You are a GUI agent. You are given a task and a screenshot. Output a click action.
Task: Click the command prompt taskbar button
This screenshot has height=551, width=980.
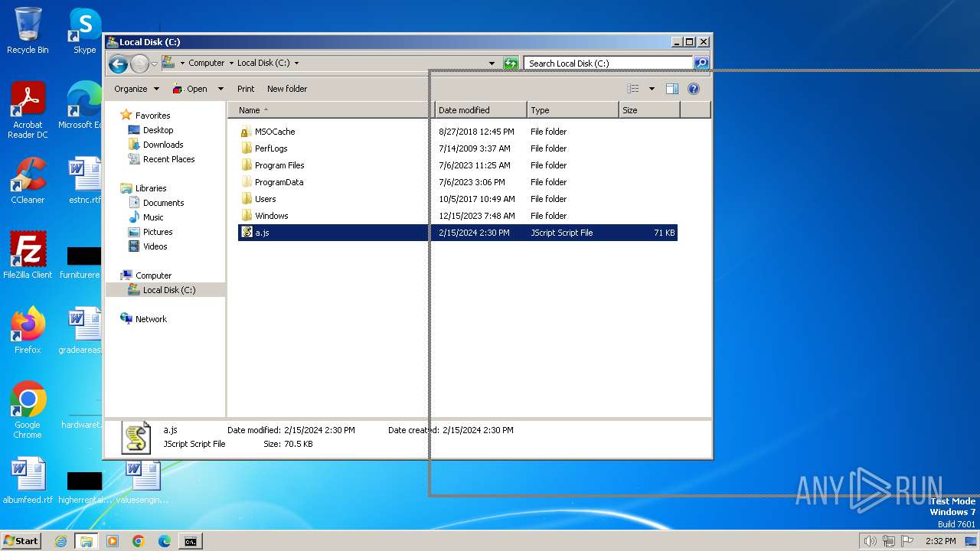click(x=191, y=541)
